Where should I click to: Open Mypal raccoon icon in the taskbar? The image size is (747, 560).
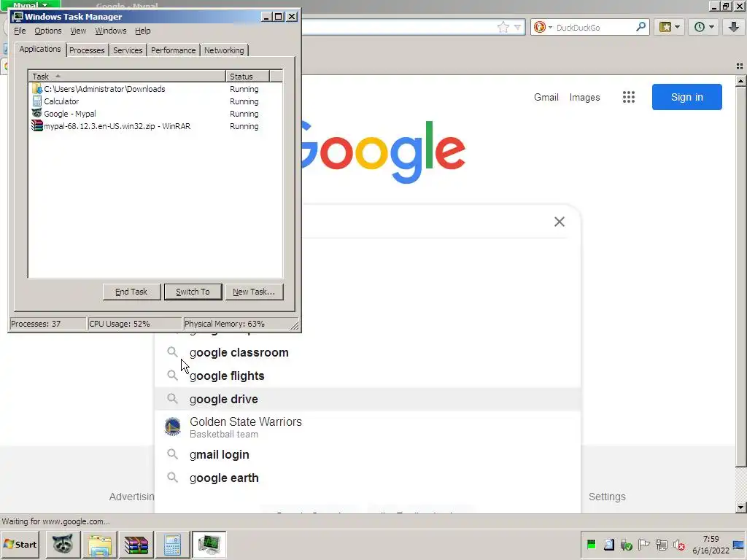(63, 544)
